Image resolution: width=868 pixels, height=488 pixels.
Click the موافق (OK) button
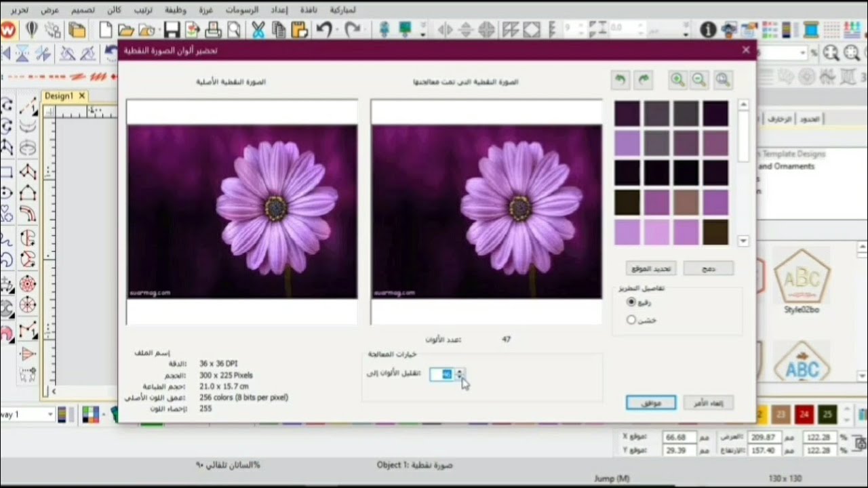click(650, 403)
